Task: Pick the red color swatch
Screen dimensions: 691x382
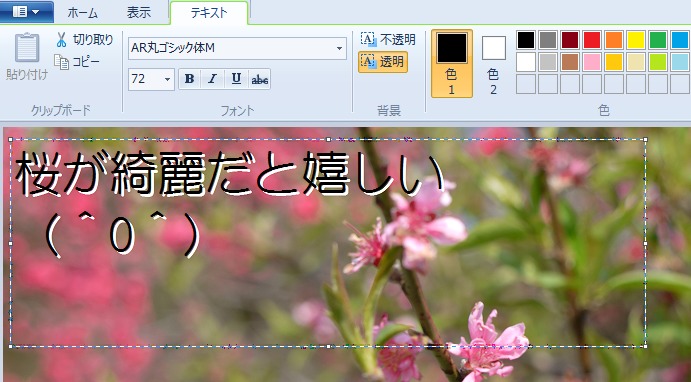Action: pos(592,40)
